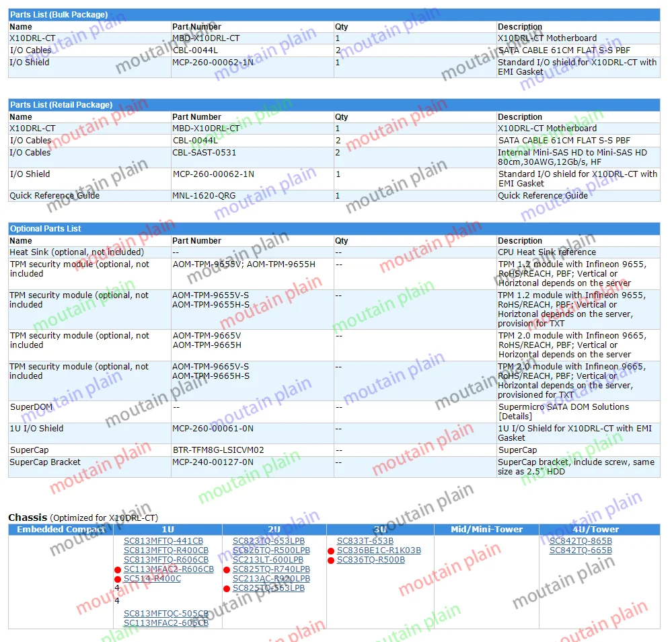
Task: Select part number 'CBL-SAST-0531'
Action: 204,152
